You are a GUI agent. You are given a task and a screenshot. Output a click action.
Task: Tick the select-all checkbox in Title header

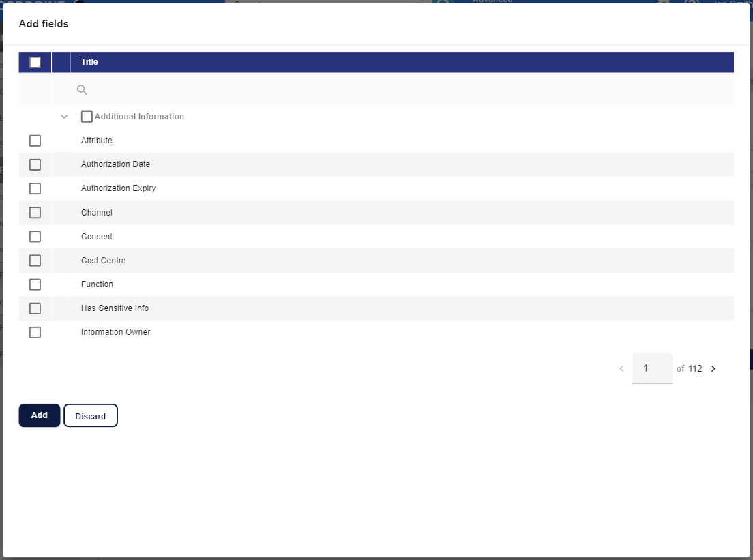pyautogui.click(x=35, y=63)
